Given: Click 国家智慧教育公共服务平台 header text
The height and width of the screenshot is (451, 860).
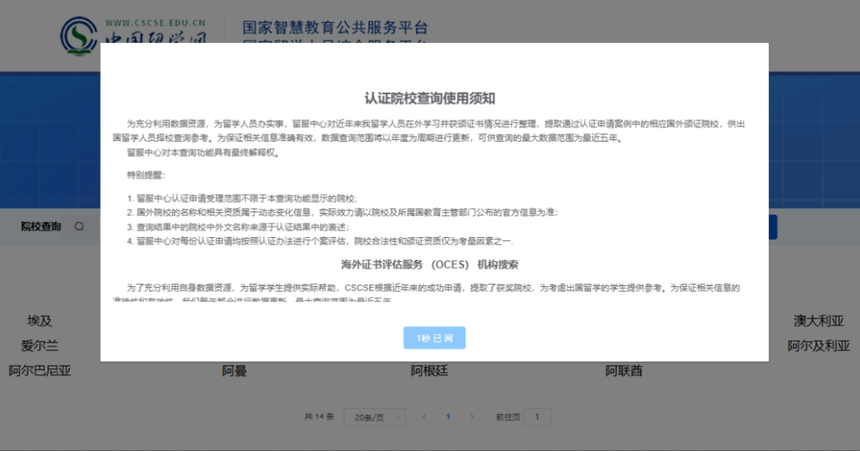Looking at the screenshot, I should [335, 27].
